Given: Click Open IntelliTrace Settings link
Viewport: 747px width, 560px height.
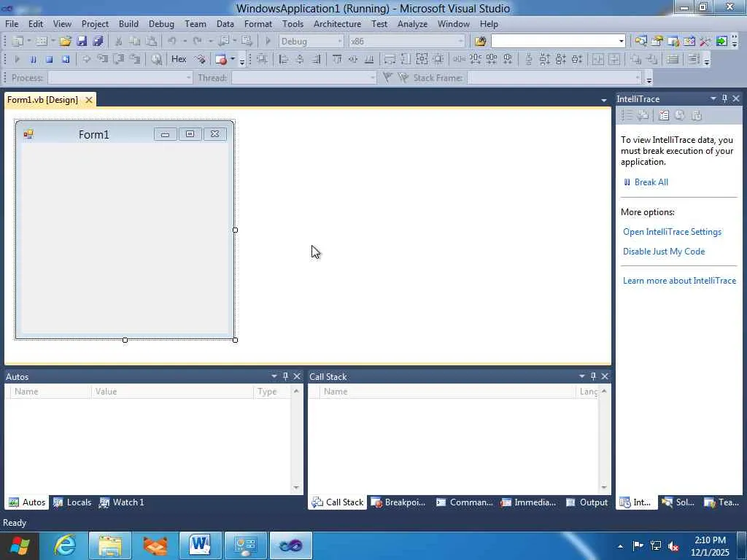Looking at the screenshot, I should click(672, 232).
